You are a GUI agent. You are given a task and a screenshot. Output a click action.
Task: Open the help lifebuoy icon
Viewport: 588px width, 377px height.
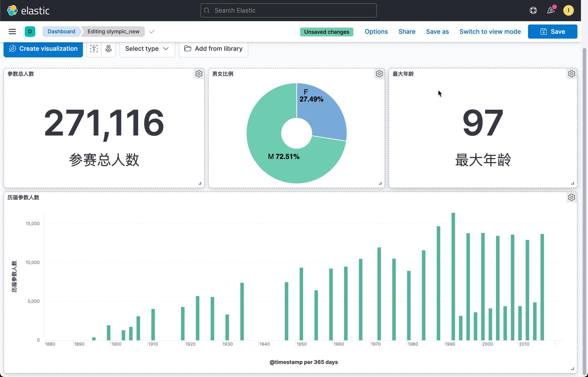click(x=533, y=10)
